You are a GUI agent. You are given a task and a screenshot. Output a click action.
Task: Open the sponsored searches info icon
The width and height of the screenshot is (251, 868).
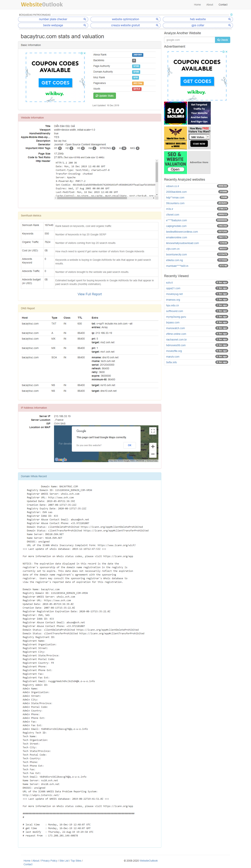231,15
